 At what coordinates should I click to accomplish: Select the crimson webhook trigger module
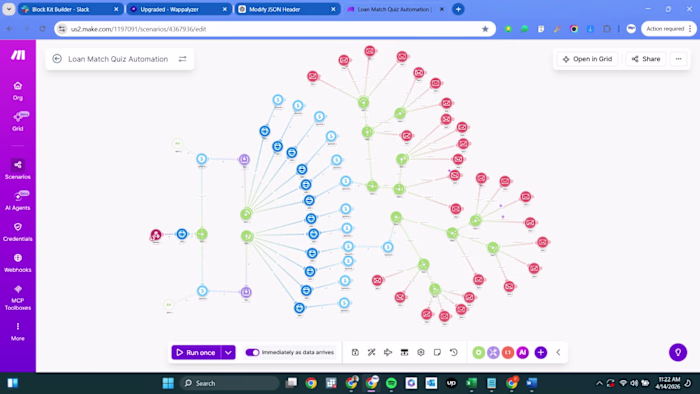pos(155,235)
